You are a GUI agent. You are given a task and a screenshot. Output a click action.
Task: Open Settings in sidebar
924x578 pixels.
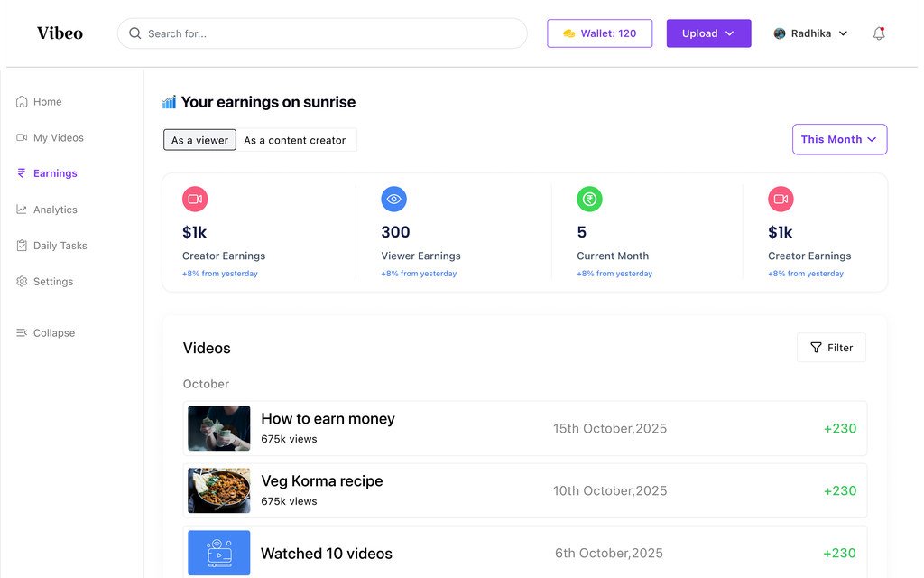[x=45, y=282]
